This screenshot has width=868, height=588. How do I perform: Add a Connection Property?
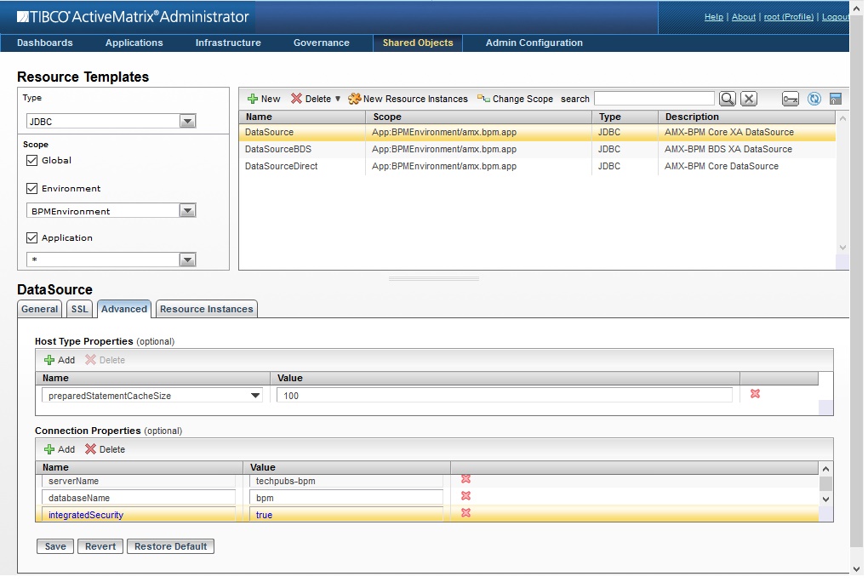point(60,449)
